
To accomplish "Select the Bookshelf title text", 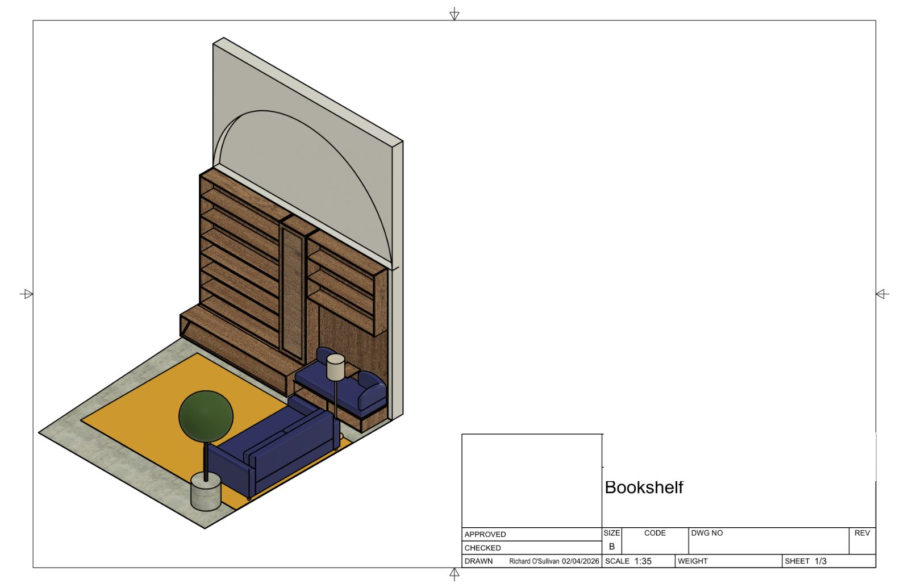I will point(644,487).
